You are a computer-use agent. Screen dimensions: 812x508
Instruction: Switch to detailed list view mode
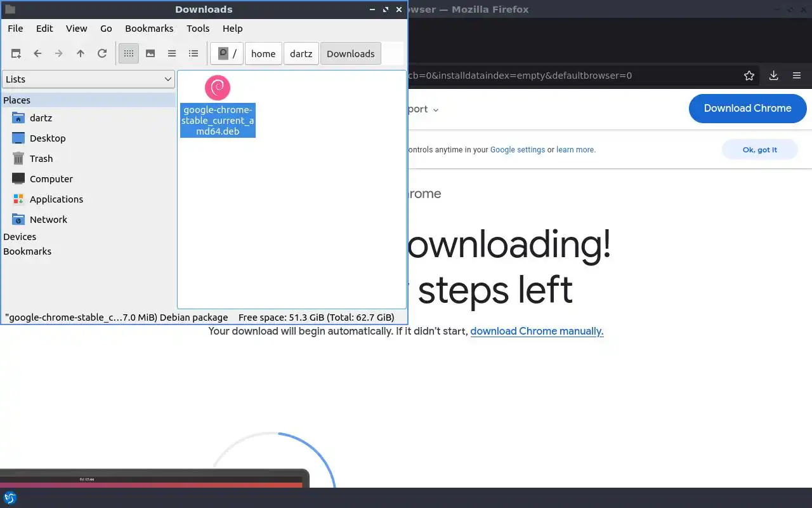193,54
